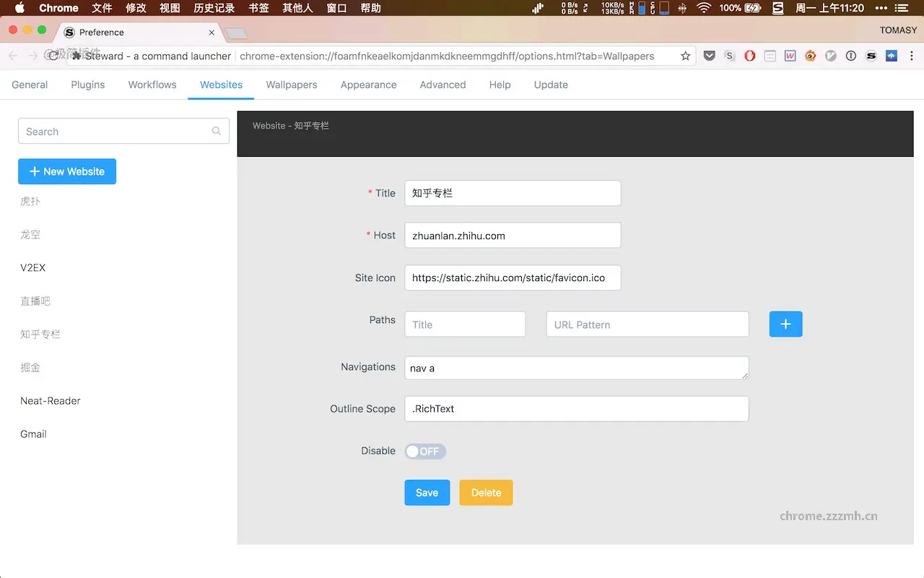Save the 知乎专栏 website settings
Screen dimensions: 924x578
pyautogui.click(x=427, y=492)
